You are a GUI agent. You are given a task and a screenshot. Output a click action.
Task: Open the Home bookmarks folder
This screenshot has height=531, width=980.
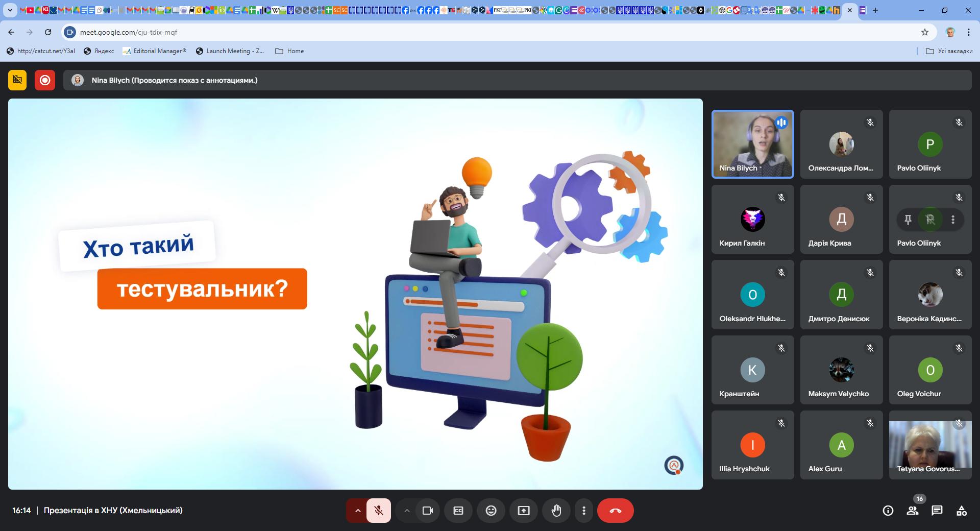[x=289, y=51]
